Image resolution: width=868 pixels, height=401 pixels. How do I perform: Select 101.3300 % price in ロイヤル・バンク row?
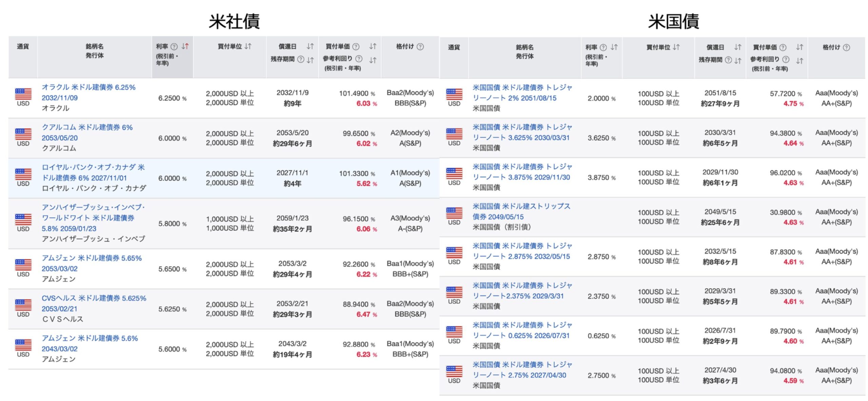(x=357, y=173)
